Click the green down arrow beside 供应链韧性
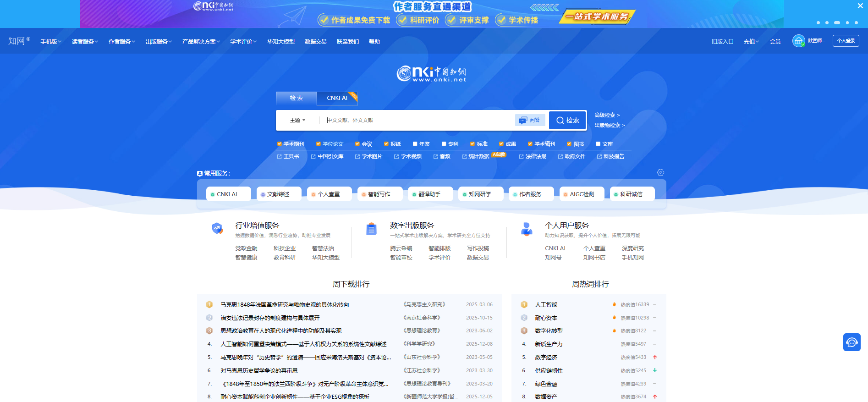Viewport: 868px width, 402px height. pyautogui.click(x=655, y=370)
